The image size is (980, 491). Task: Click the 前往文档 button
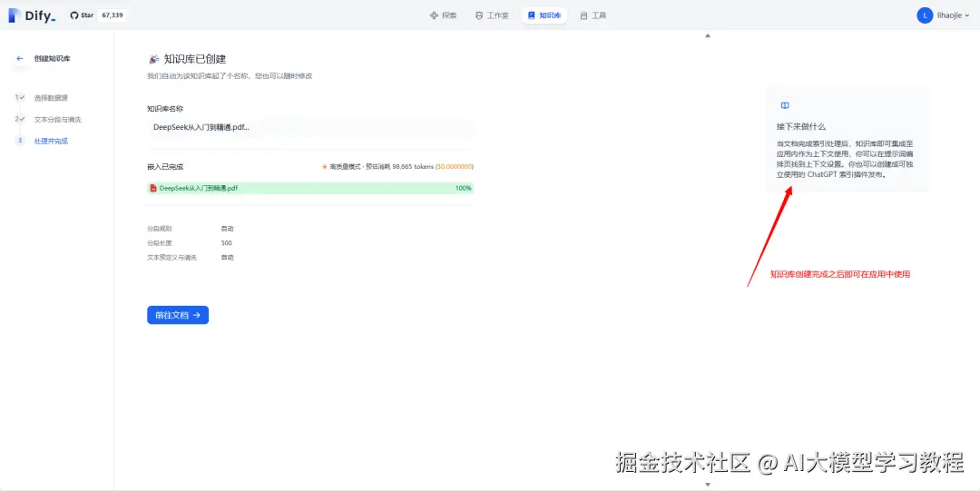click(x=178, y=315)
